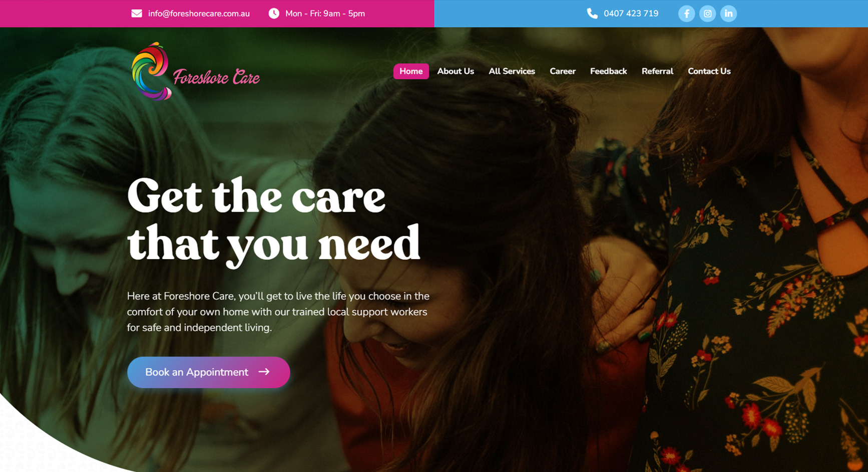Image resolution: width=868 pixels, height=472 pixels.
Task: Click the phone handset icon
Action: [x=592, y=14]
